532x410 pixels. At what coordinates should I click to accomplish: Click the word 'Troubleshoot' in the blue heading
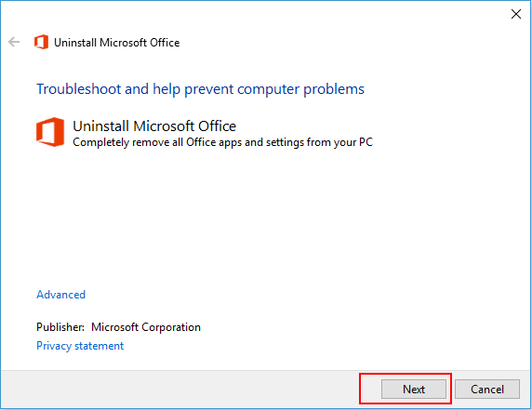coord(79,89)
